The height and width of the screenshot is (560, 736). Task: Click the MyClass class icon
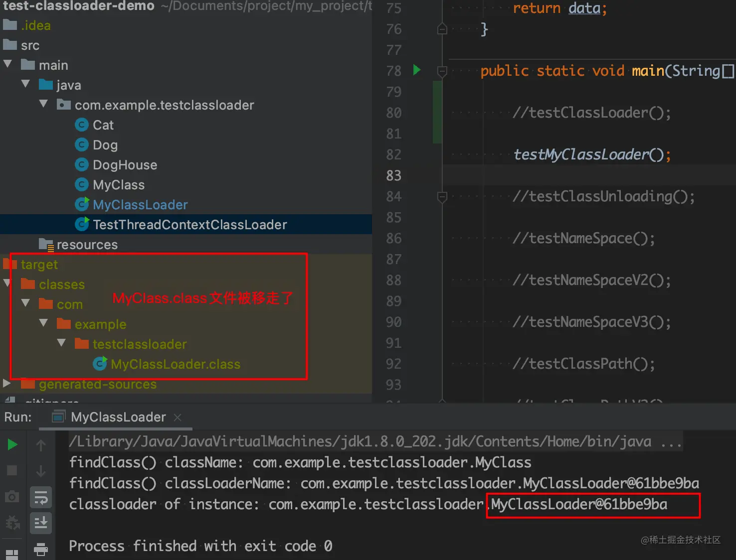(x=82, y=184)
